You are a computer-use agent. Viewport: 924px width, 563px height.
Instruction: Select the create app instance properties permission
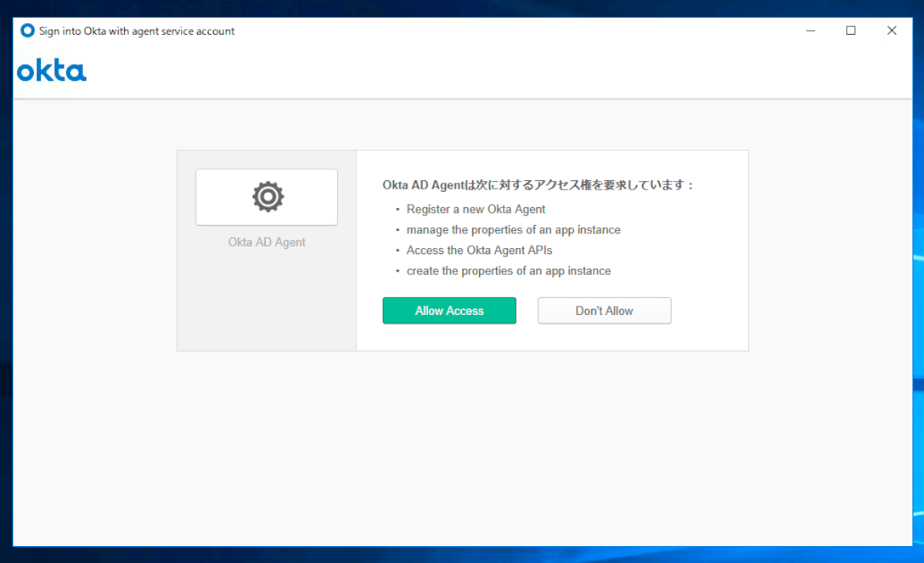[508, 270]
